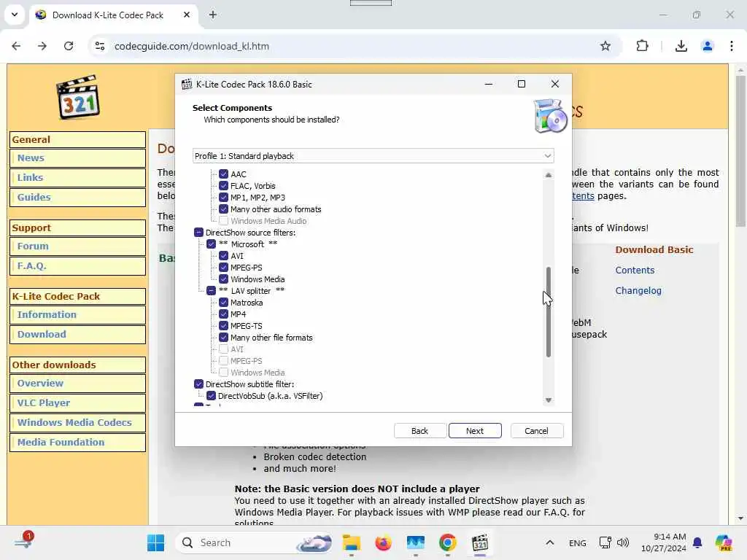Viewport: 747px width, 560px height.
Task: Click the Back button in installer
Action: tap(419, 430)
